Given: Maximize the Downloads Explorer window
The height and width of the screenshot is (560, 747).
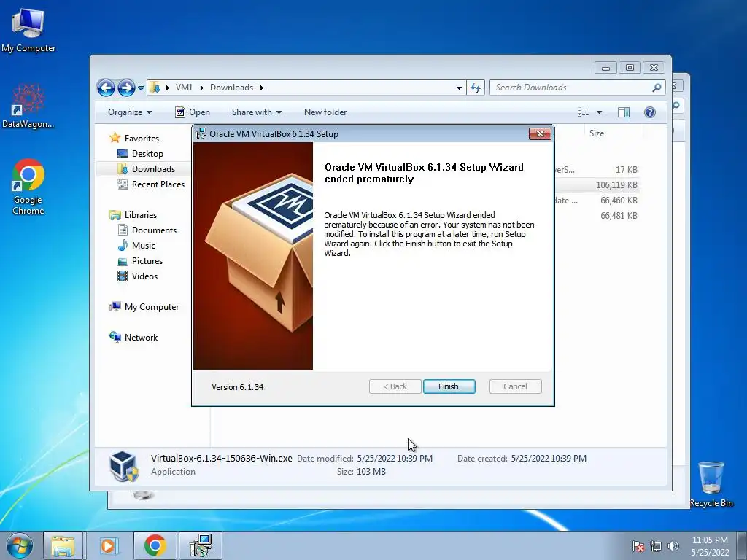Looking at the screenshot, I should tap(630, 68).
